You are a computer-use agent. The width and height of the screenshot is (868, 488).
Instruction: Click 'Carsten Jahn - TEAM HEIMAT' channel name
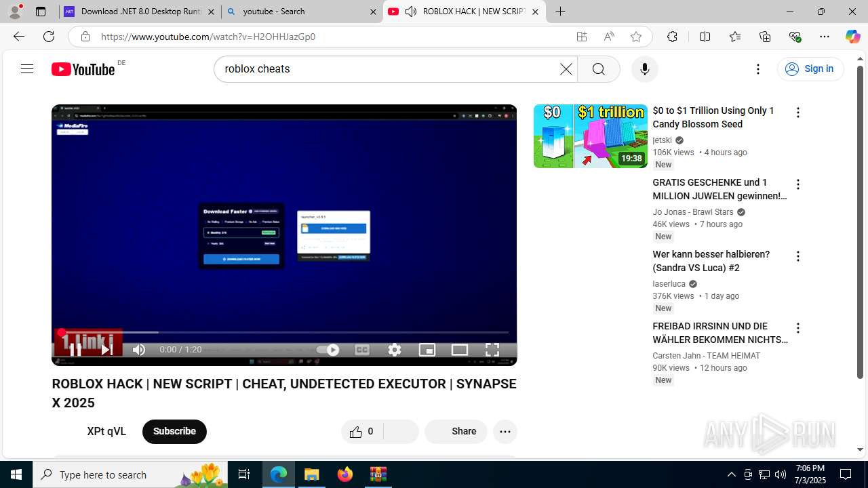pos(706,356)
